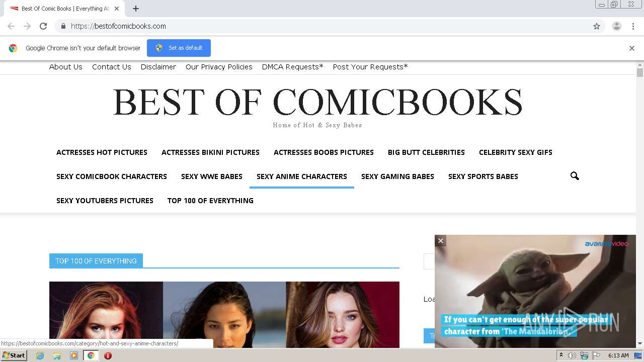
Task: Go forward in the browser history
Action: (27, 26)
